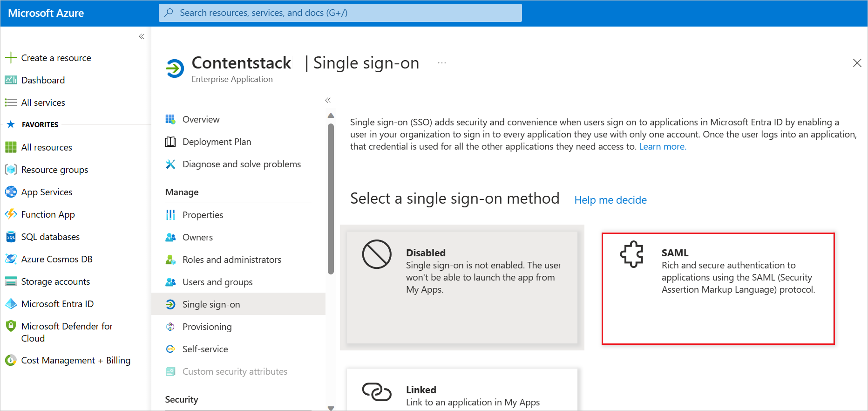Open the Learn more link about SSO

(662, 146)
